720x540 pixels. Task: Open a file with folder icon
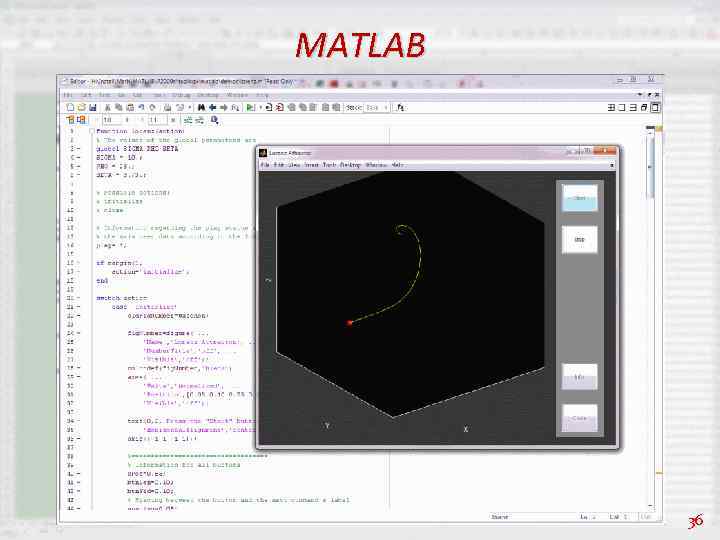pos(81,107)
